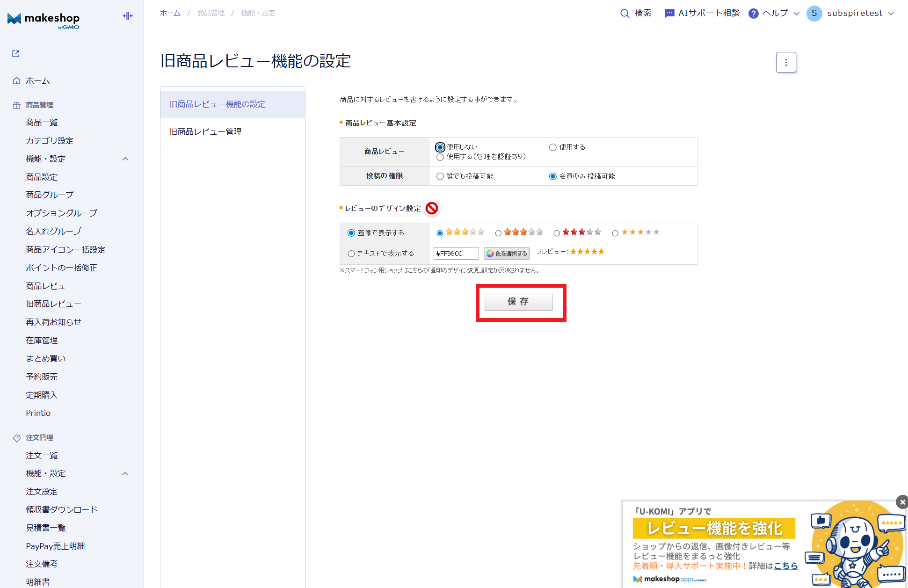
Task: Collapse 注文管理 機能・設定 section chevron
Action: point(125,473)
